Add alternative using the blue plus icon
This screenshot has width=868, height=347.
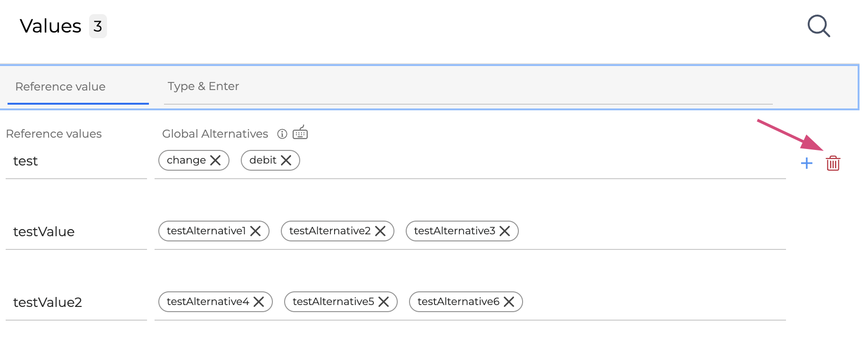tap(806, 163)
